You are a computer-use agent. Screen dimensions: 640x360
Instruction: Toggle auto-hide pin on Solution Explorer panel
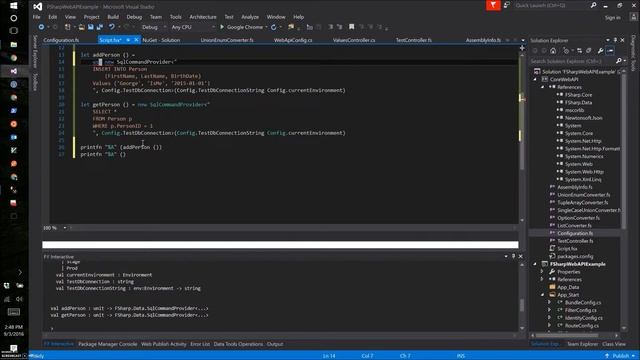click(615, 40)
